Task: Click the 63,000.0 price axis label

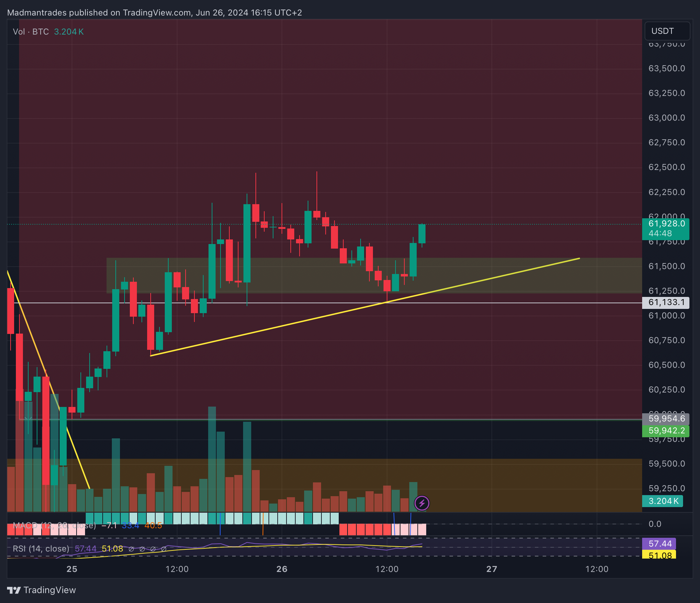Action: [667, 118]
